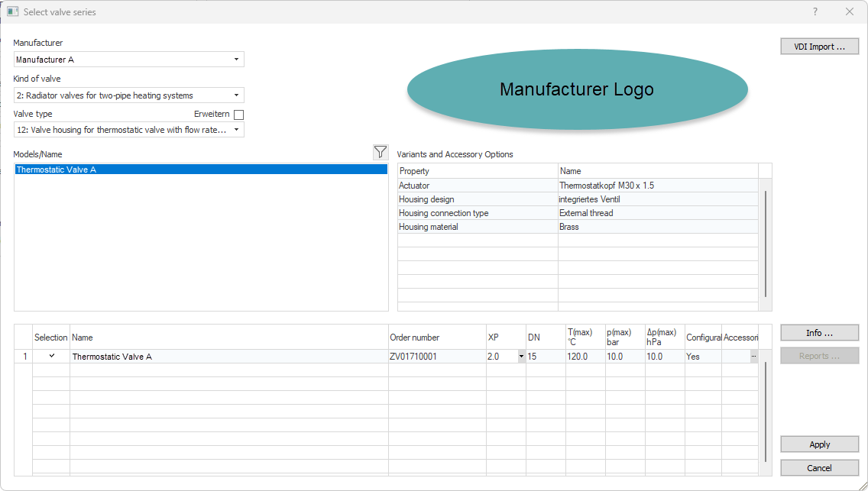The height and width of the screenshot is (491, 868).
Task: Click the Info button
Action: click(819, 333)
